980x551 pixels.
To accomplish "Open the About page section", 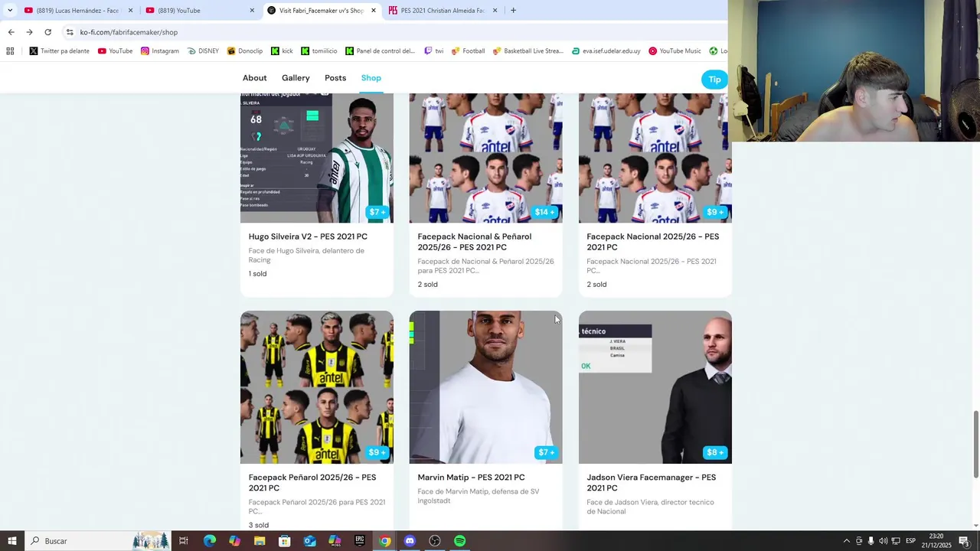I will 255,78.
